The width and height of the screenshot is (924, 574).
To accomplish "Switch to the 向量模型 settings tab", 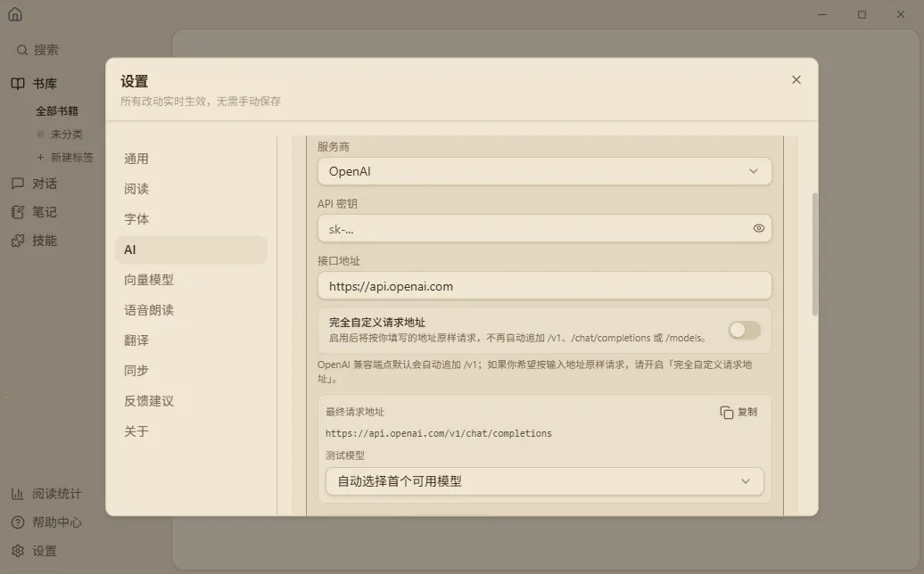I will [x=191, y=280].
